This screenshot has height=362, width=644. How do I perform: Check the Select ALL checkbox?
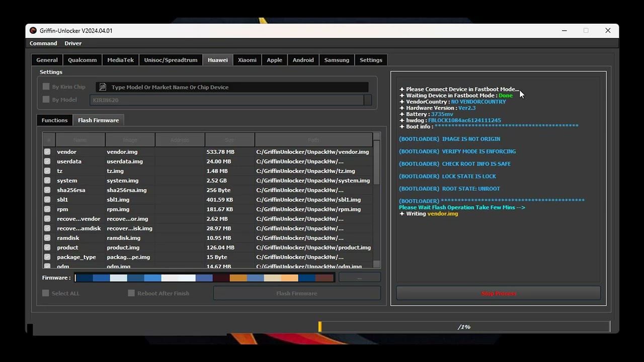point(46,293)
